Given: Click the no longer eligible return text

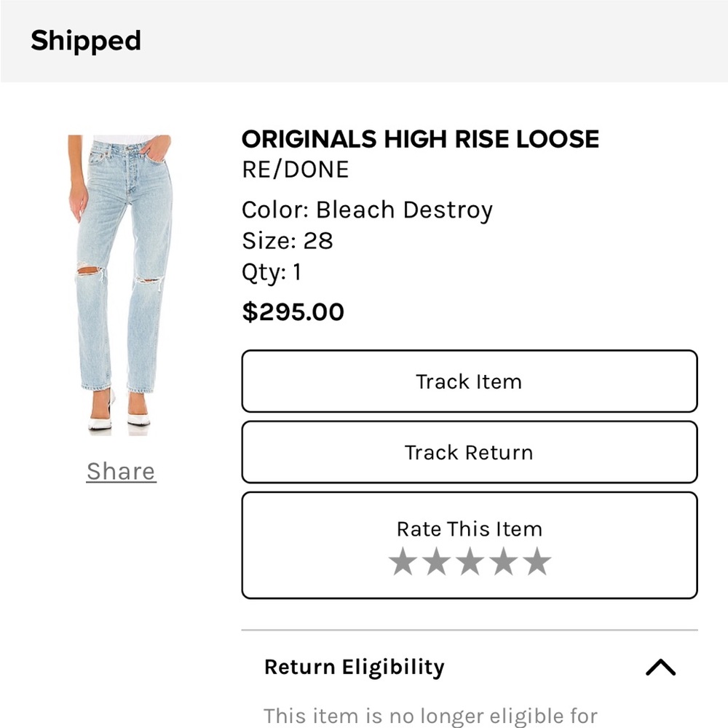Looking at the screenshot, I should tap(430, 716).
